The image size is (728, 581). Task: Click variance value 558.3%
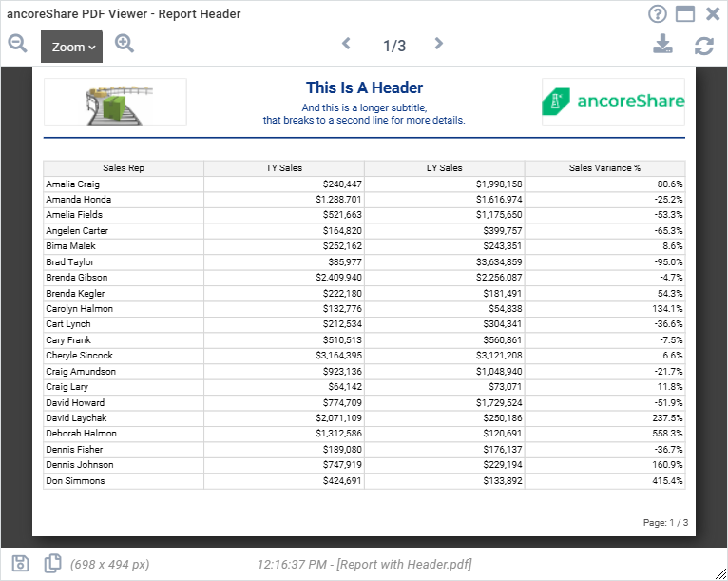pyautogui.click(x=667, y=434)
